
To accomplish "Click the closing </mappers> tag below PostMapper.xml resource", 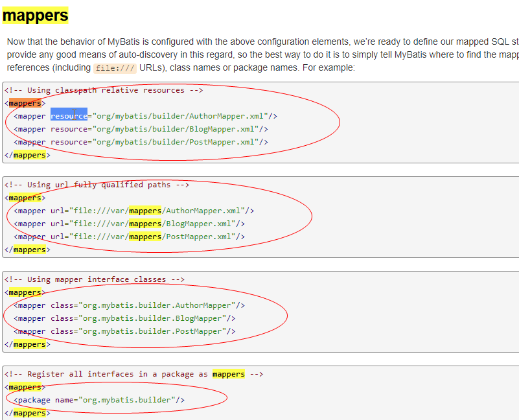I will pos(27,155).
